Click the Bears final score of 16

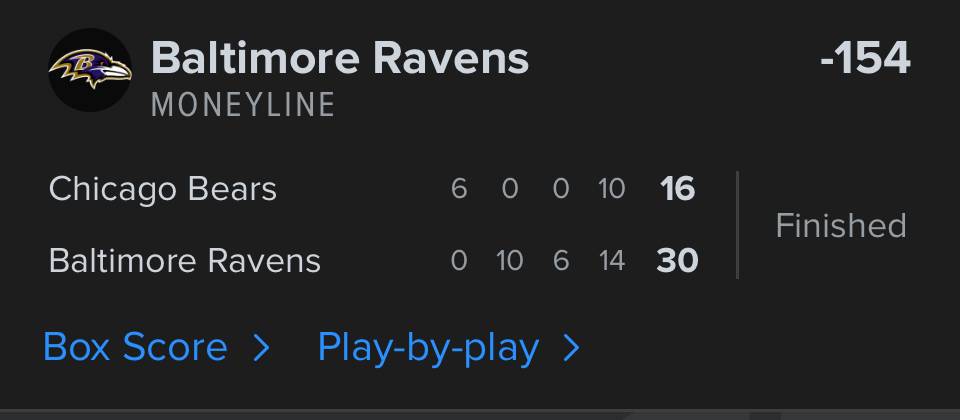677,188
